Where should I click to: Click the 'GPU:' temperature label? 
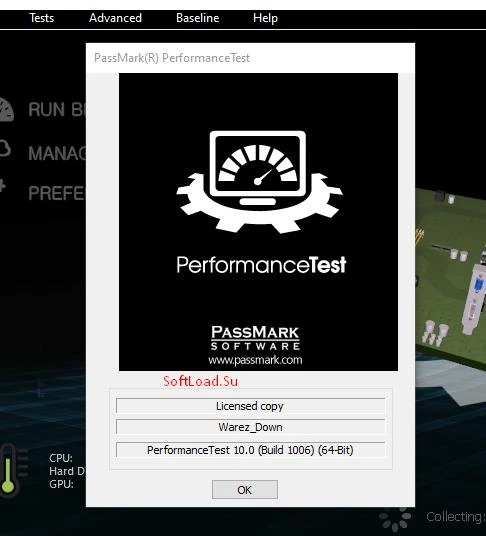pos(61,484)
